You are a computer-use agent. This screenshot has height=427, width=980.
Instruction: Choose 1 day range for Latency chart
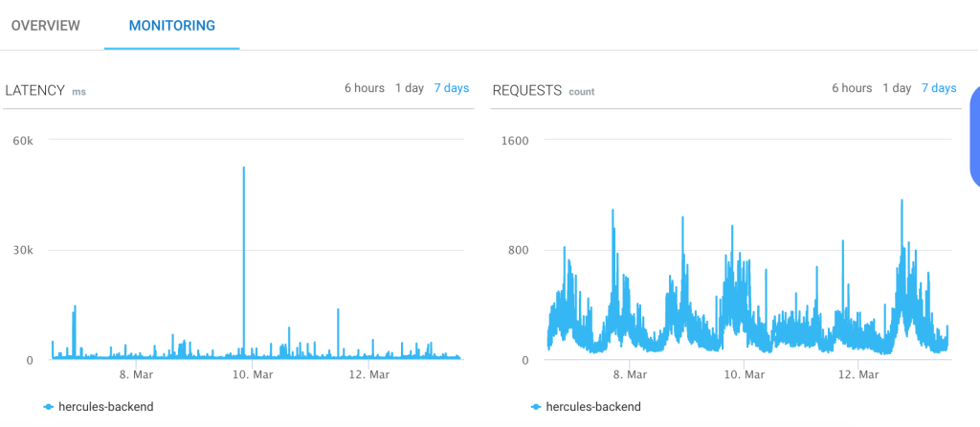(x=409, y=88)
